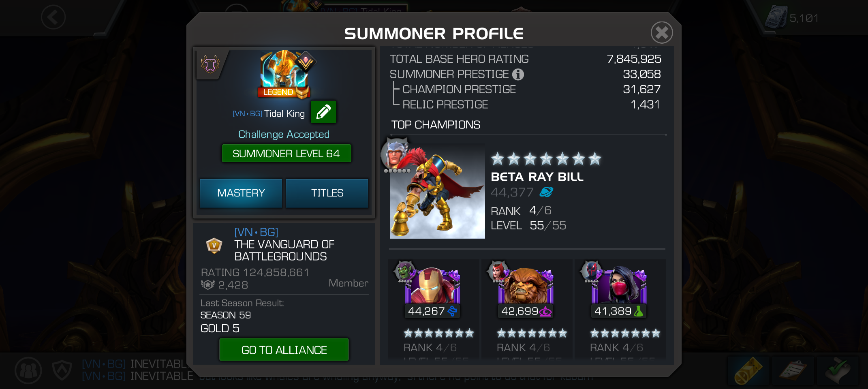Close the Summoner Profile dialog

point(662,32)
